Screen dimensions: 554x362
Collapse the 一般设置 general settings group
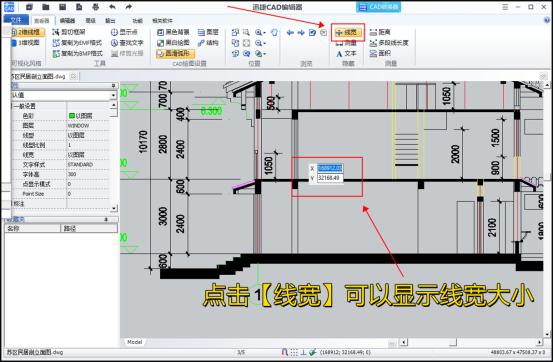[13, 106]
